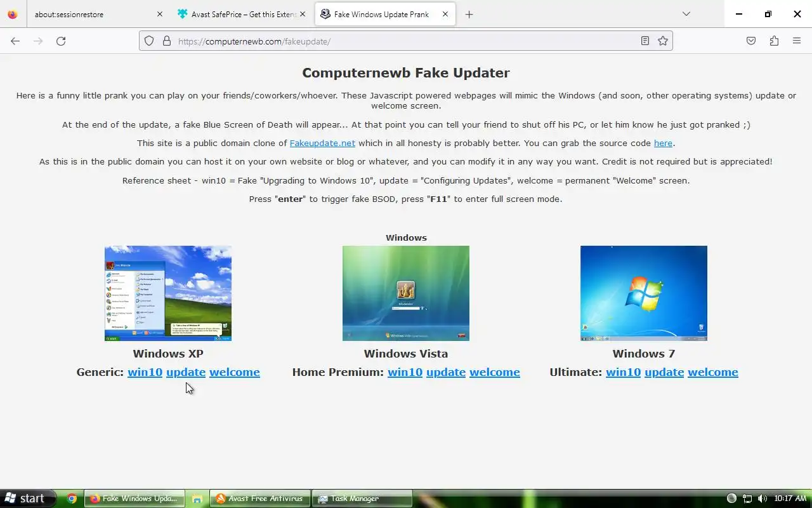Viewport: 812px width, 508px height.
Task: Open Windows 7 welcome link
Action: pyautogui.click(x=713, y=372)
